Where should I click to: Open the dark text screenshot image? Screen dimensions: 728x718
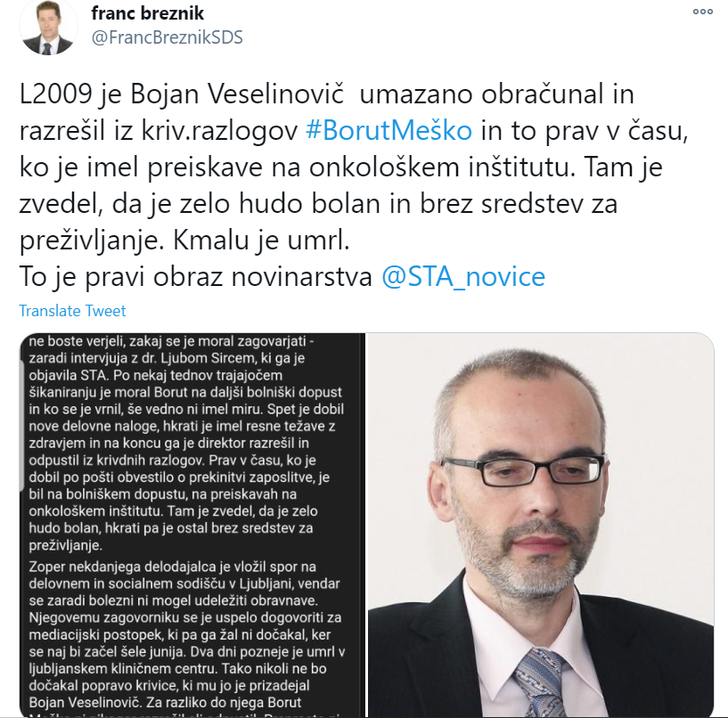tap(192, 525)
